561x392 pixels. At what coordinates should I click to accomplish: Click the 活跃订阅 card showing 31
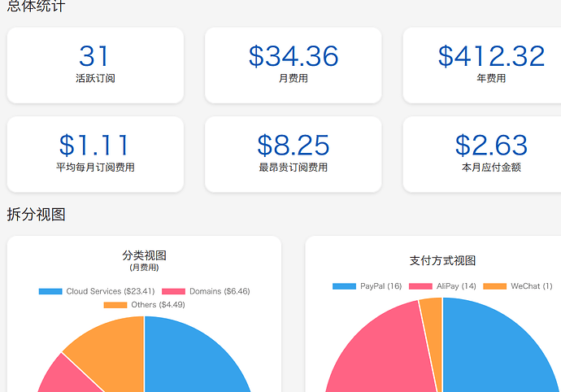[95, 65]
